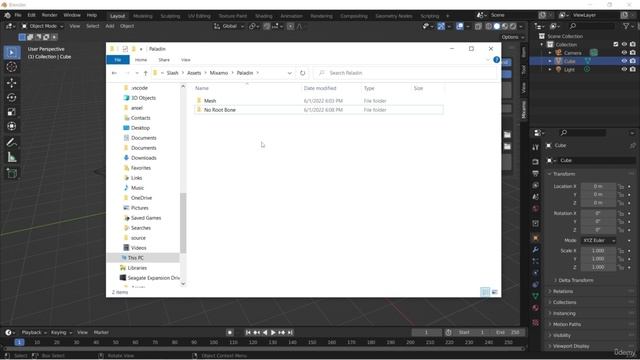Open Explorer help question mark icon
Image resolution: width=640 pixels, height=360 pixels.
click(496, 60)
